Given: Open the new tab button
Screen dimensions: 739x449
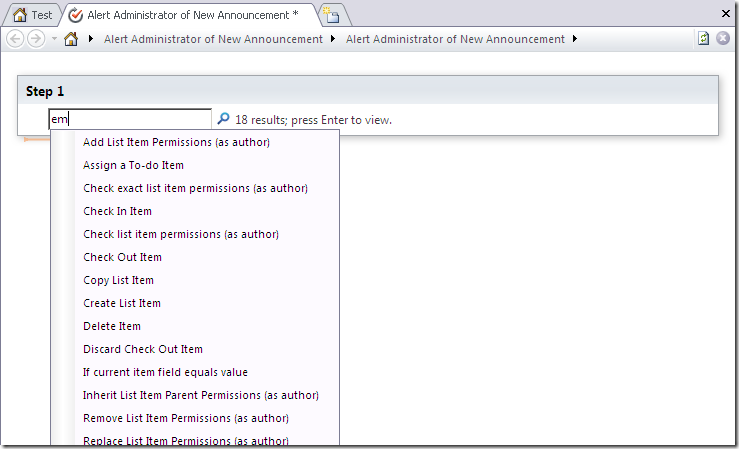Looking at the screenshot, I should click(x=331, y=15).
